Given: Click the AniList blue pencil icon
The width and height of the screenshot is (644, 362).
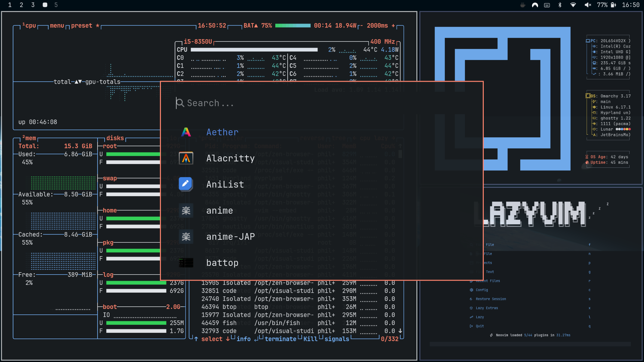Looking at the screenshot, I should coord(186,184).
